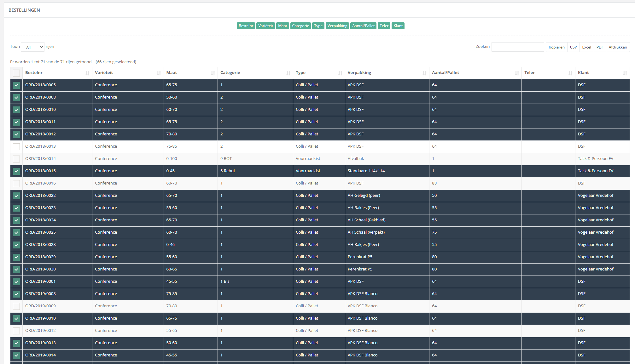Click the '(66 rijen geselecteerd)' info text

click(x=116, y=62)
